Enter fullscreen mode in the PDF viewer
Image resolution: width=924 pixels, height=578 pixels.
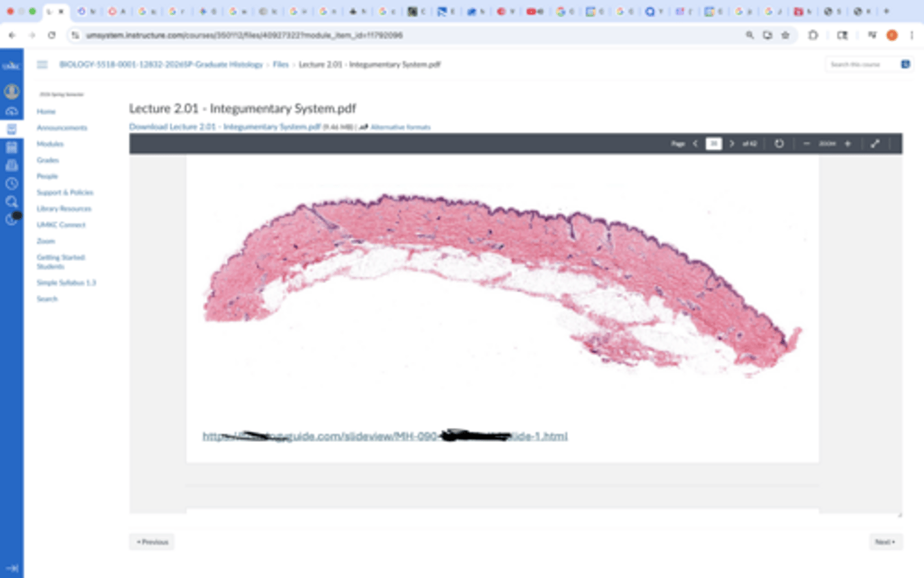pos(875,144)
